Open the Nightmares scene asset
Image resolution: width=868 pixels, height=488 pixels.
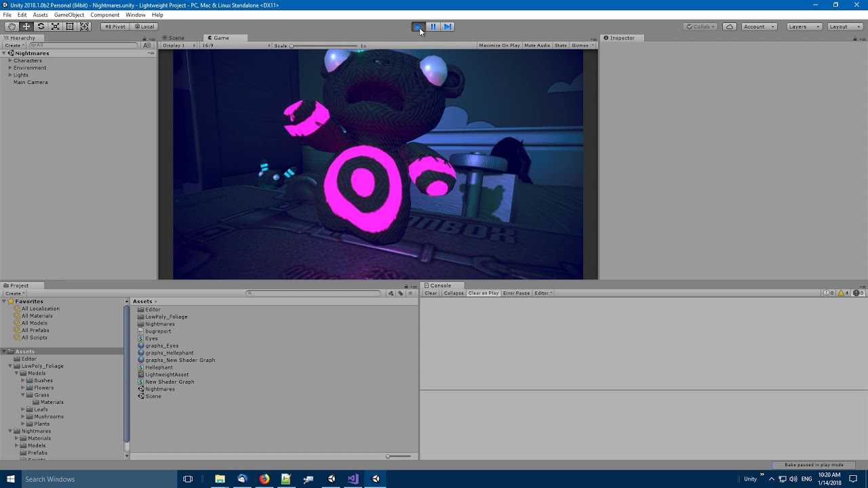[156, 389]
